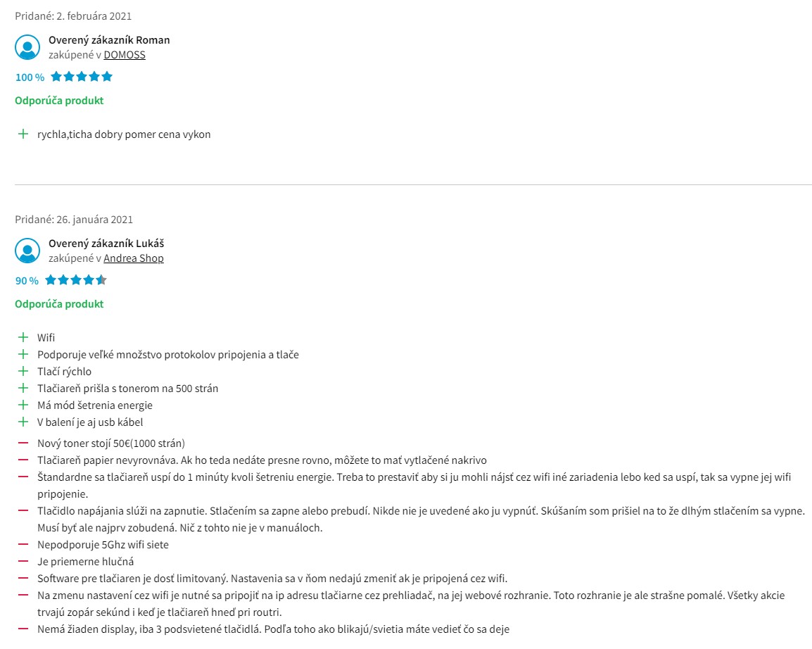Open the DOMOSS shop link
The height and width of the screenshot is (649, 812).
125,55
